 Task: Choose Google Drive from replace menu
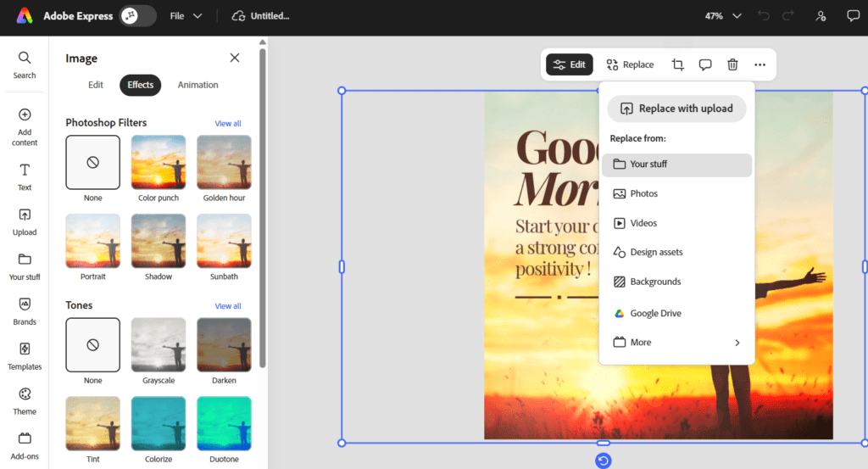click(654, 314)
